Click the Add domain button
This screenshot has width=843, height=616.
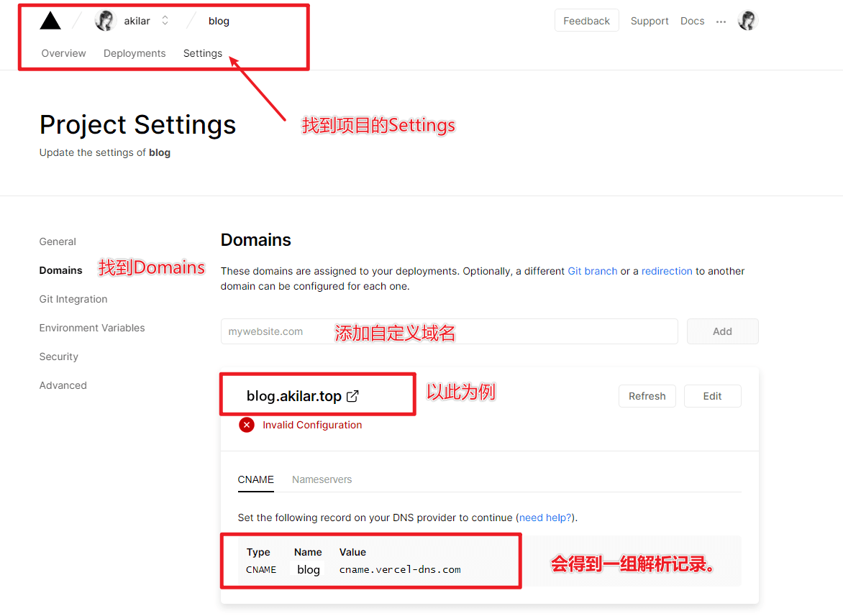pos(723,331)
